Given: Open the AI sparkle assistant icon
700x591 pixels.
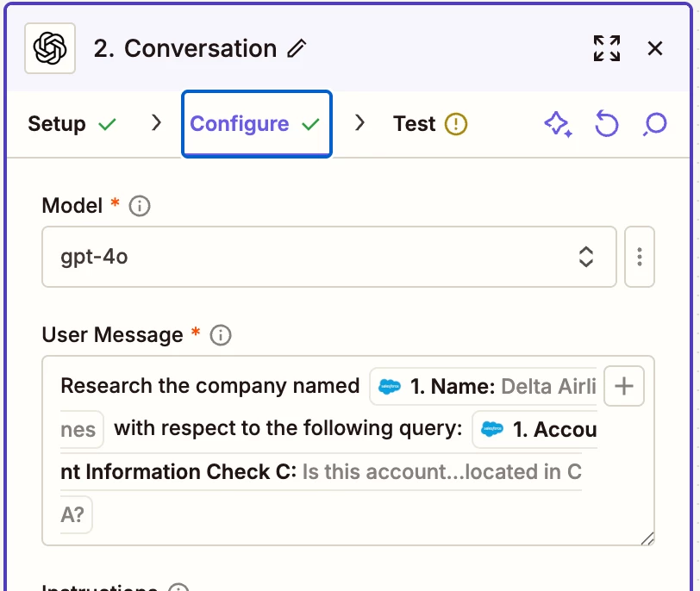Looking at the screenshot, I should 558,125.
